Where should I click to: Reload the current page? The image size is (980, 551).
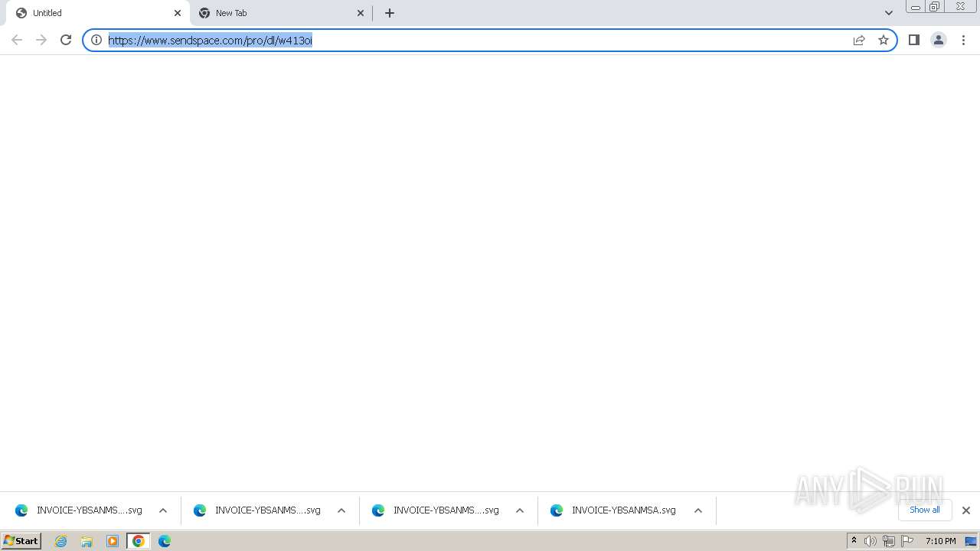66,40
